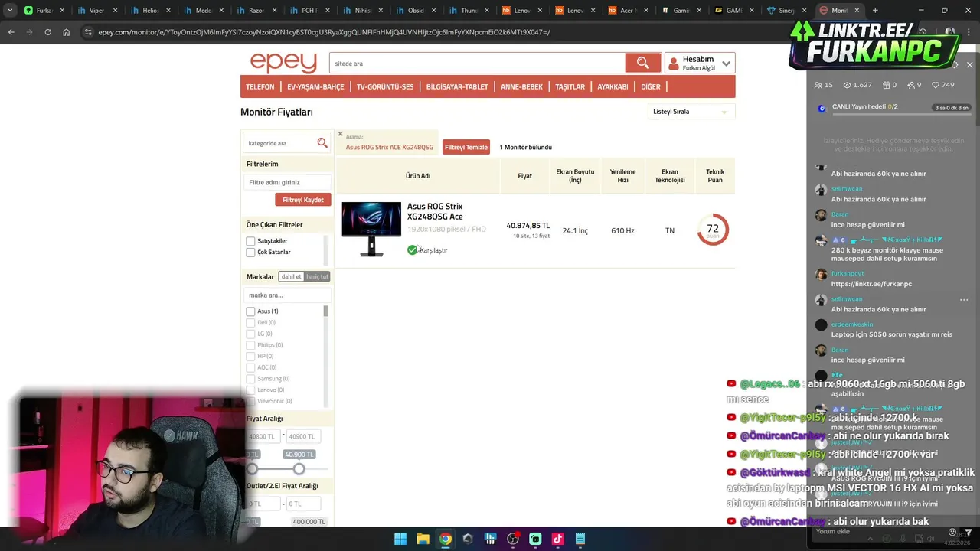Open new browser tab with plus icon

(x=875, y=11)
